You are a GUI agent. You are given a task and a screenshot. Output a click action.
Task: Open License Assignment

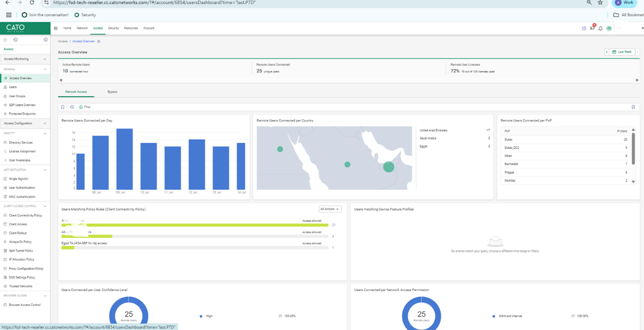pos(22,152)
